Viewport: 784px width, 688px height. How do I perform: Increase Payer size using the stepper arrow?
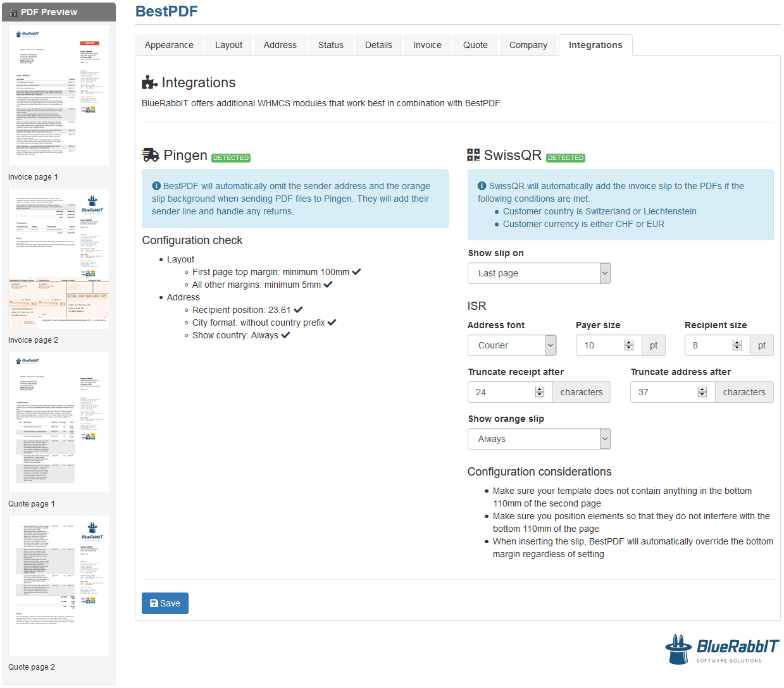628,342
